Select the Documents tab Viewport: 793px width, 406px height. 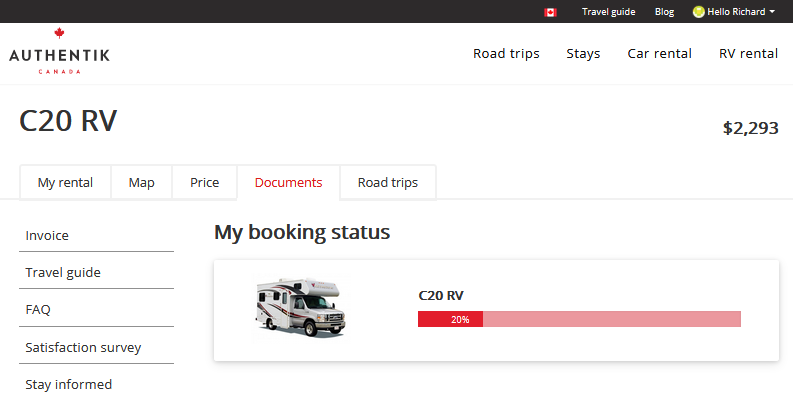point(288,183)
